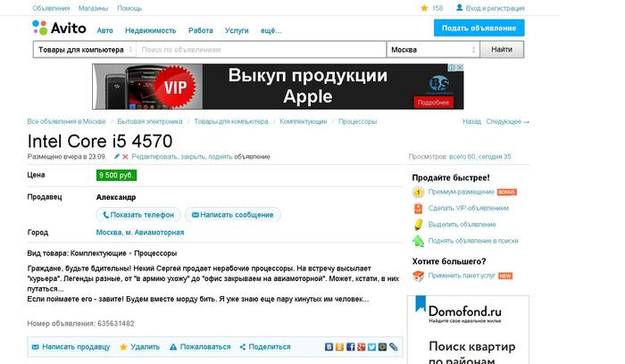
Task: Click Показать телефон button
Action: 138,215
